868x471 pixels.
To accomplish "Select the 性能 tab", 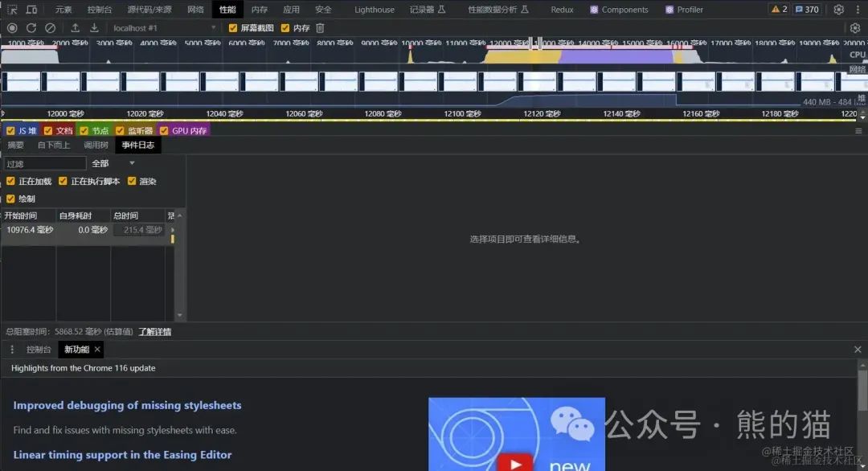I will pyautogui.click(x=227, y=10).
